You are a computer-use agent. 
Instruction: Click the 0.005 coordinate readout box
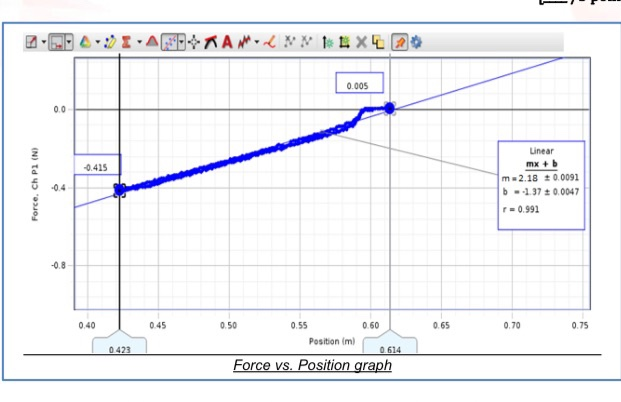[360, 83]
